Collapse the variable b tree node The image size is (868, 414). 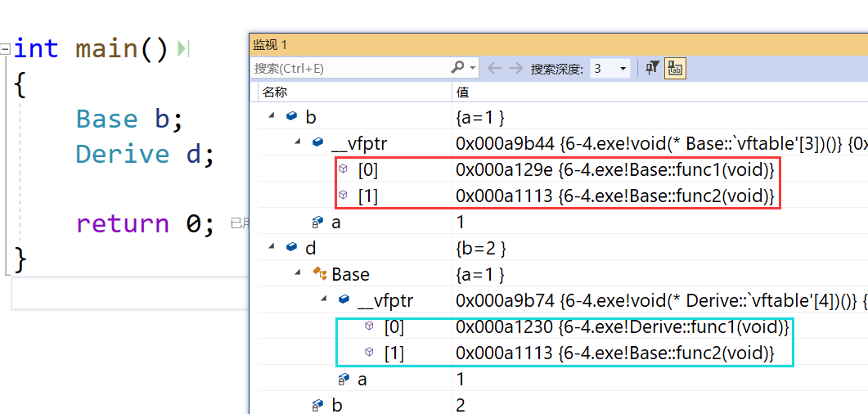pyautogui.click(x=272, y=116)
